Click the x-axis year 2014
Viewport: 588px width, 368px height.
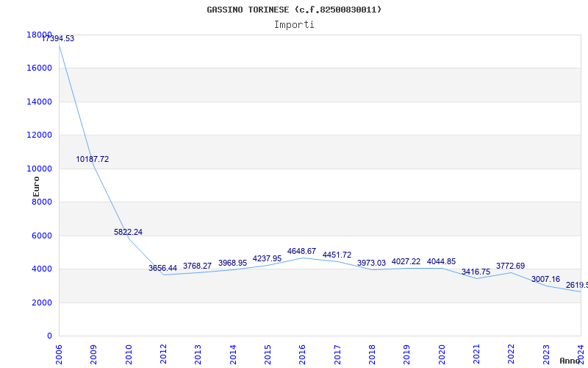tap(233, 355)
